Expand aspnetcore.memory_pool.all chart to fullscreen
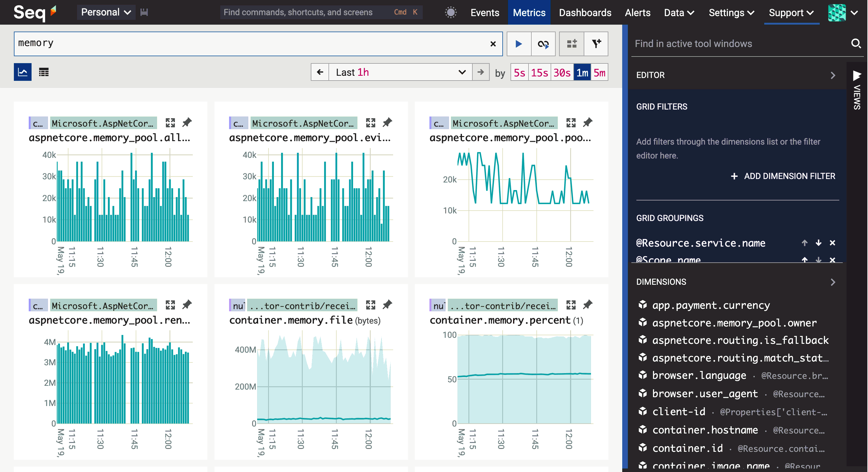This screenshot has height=472, width=868. (x=170, y=123)
